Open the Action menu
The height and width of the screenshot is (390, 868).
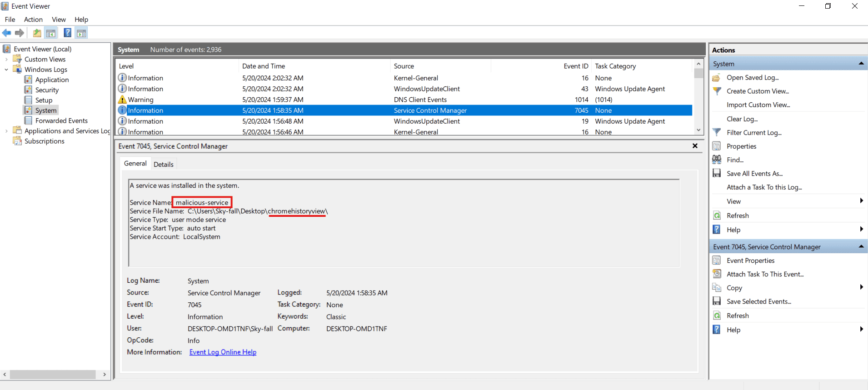point(33,20)
